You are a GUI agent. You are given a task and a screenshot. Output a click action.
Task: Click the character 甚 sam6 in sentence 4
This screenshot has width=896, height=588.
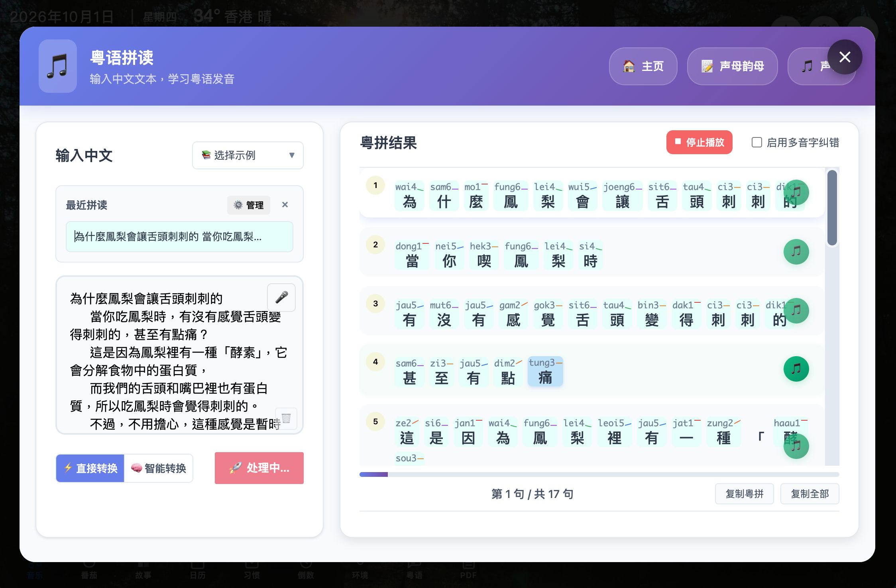click(x=409, y=372)
